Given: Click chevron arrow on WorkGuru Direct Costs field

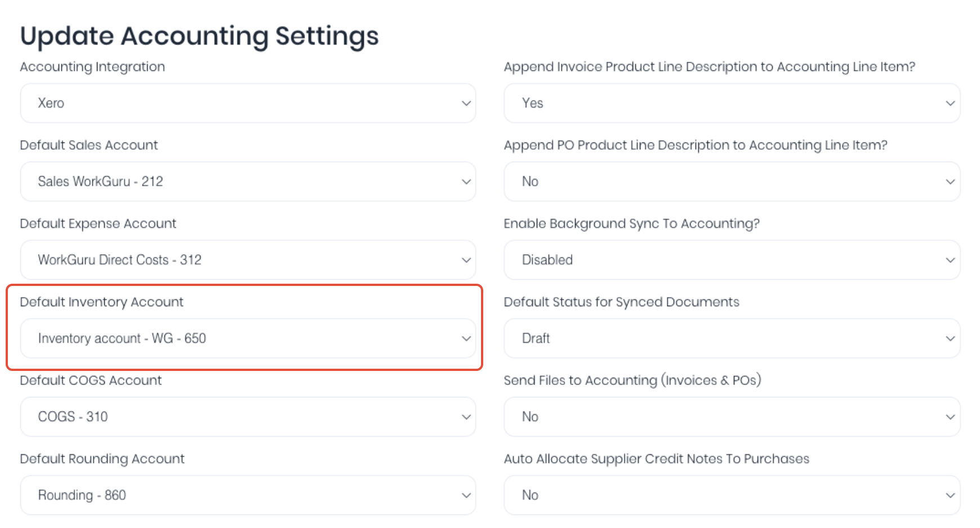Looking at the screenshot, I should point(466,260).
